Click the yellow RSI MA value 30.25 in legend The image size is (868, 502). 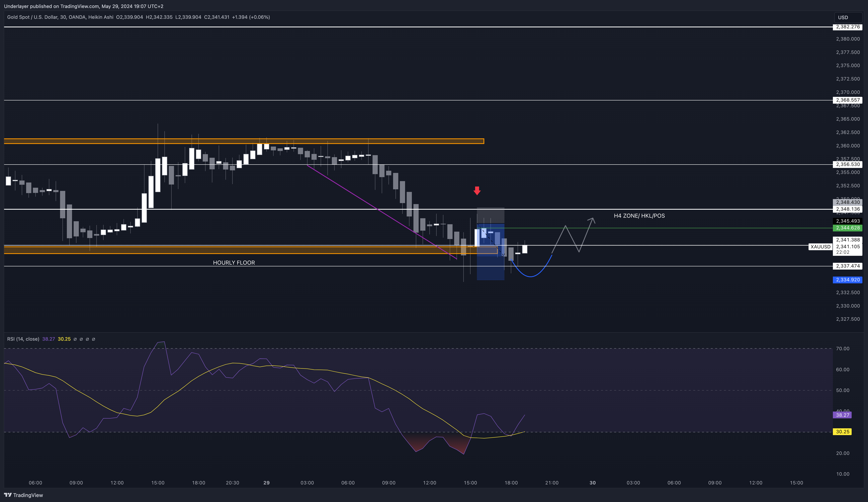coord(64,339)
